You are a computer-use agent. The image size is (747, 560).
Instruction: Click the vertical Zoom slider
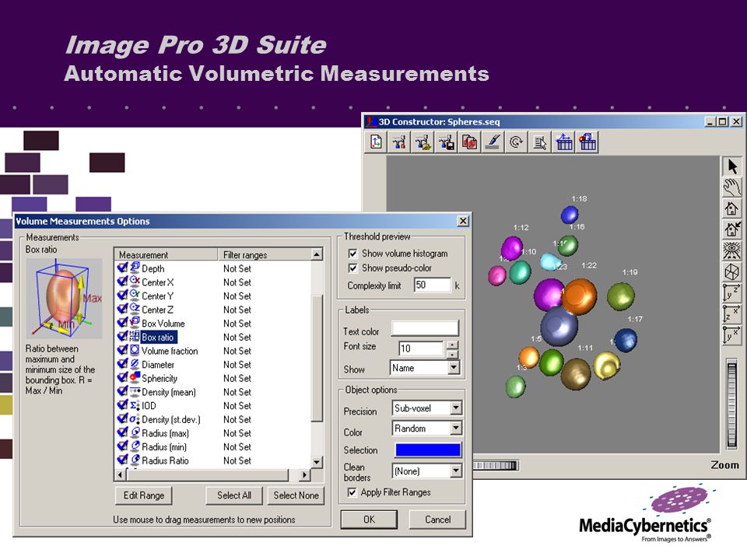coord(731,404)
